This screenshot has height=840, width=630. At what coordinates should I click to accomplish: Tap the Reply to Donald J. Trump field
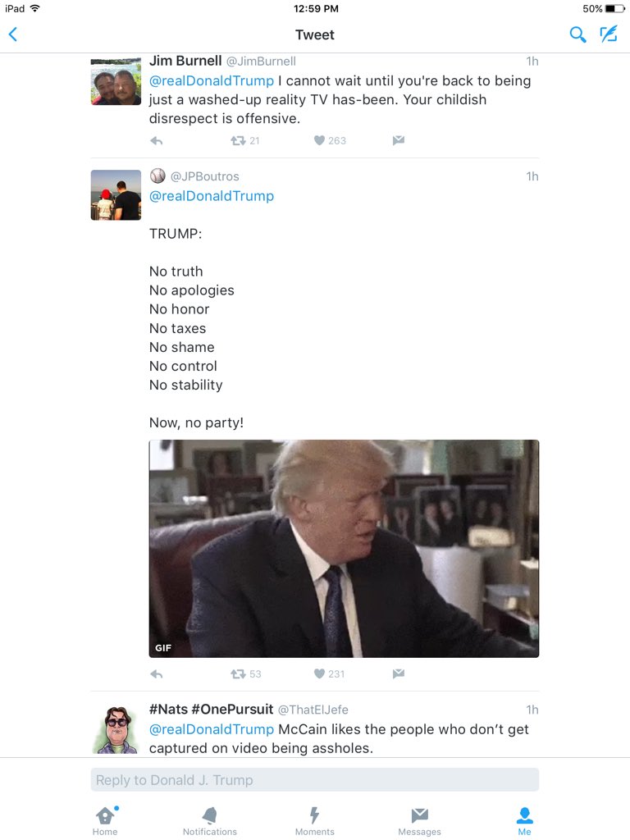(315, 780)
